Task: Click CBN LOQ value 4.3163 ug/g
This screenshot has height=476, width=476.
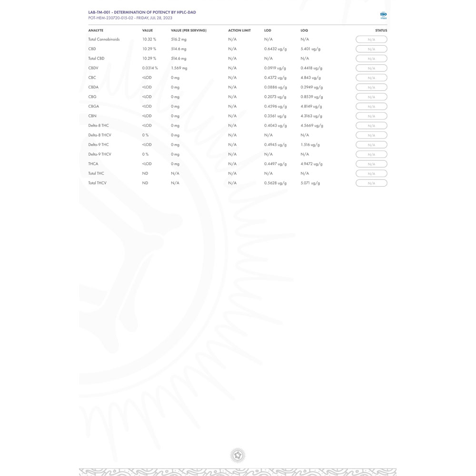Action: pos(311,116)
